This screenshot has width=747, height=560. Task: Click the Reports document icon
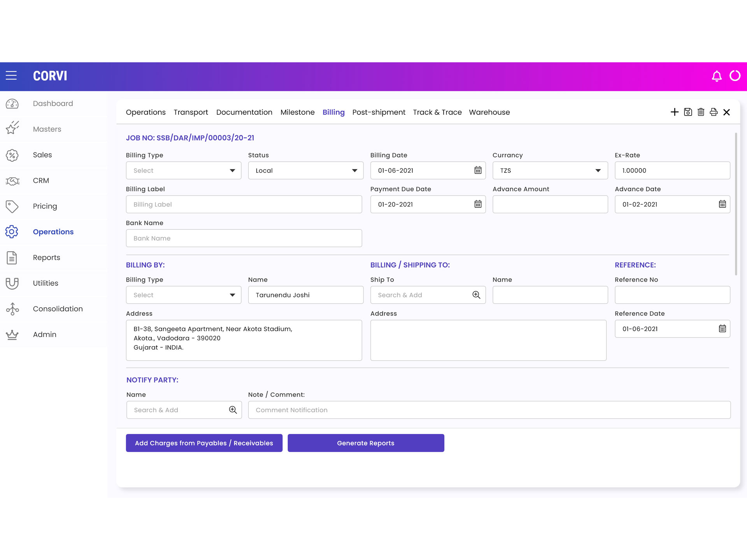[x=12, y=257]
